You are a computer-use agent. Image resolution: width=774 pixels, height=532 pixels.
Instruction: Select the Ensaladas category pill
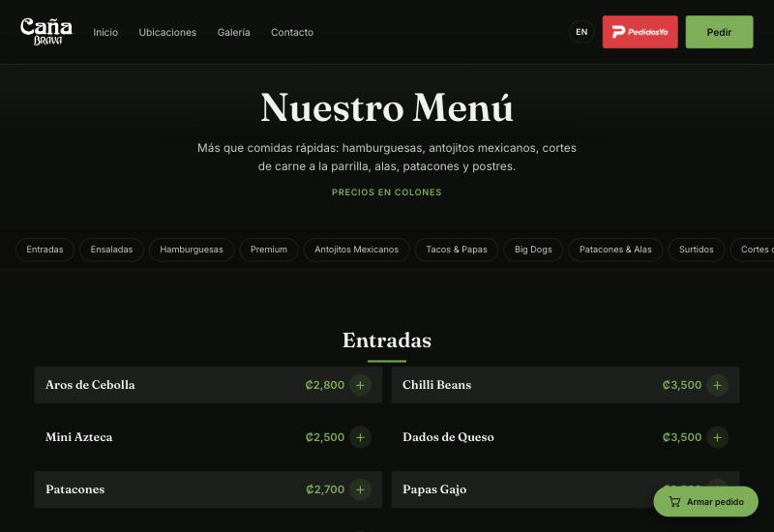tap(111, 250)
